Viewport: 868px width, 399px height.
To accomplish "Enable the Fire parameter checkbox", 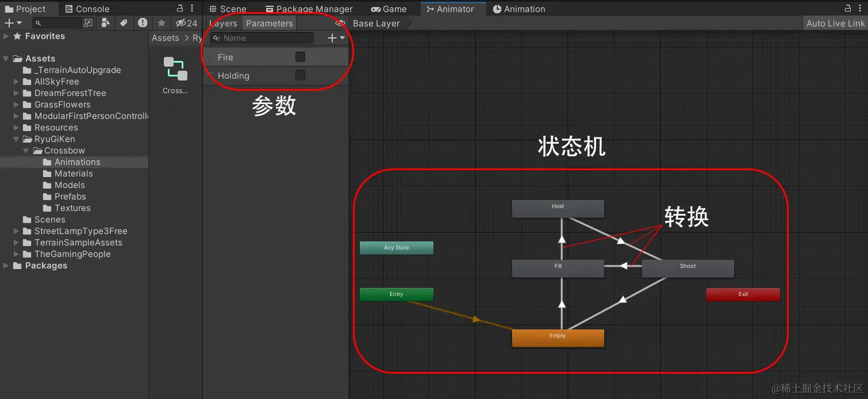I will pos(300,57).
